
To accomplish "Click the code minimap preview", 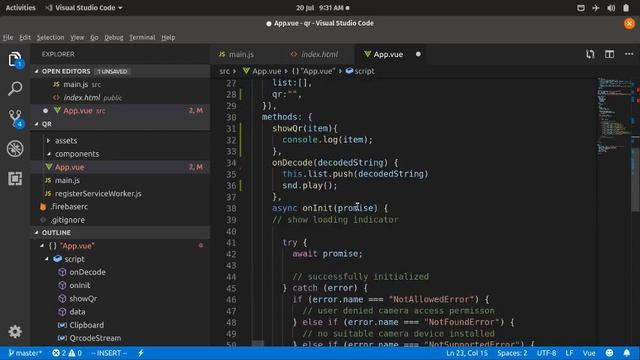I will pos(615,116).
